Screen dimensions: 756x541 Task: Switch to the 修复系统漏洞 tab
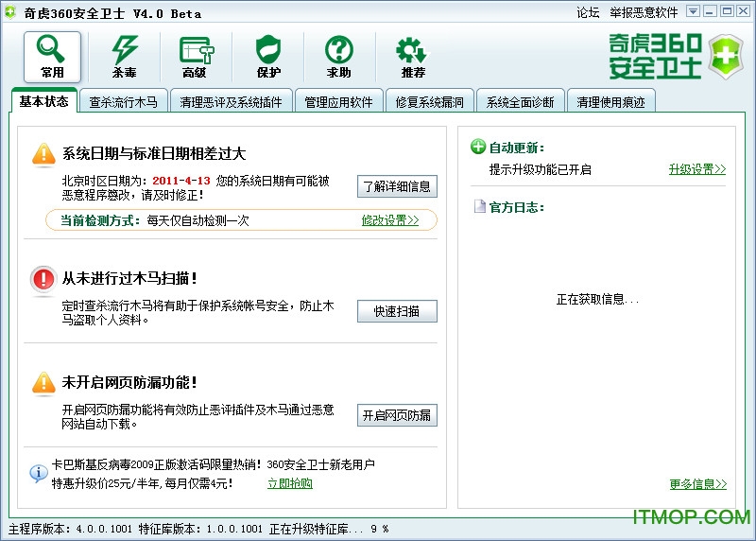pos(430,101)
